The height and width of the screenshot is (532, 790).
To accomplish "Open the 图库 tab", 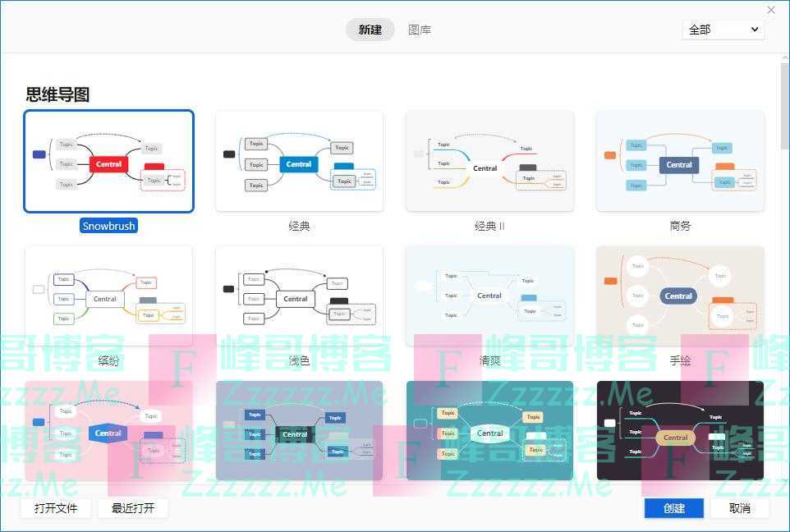I will coord(420,30).
